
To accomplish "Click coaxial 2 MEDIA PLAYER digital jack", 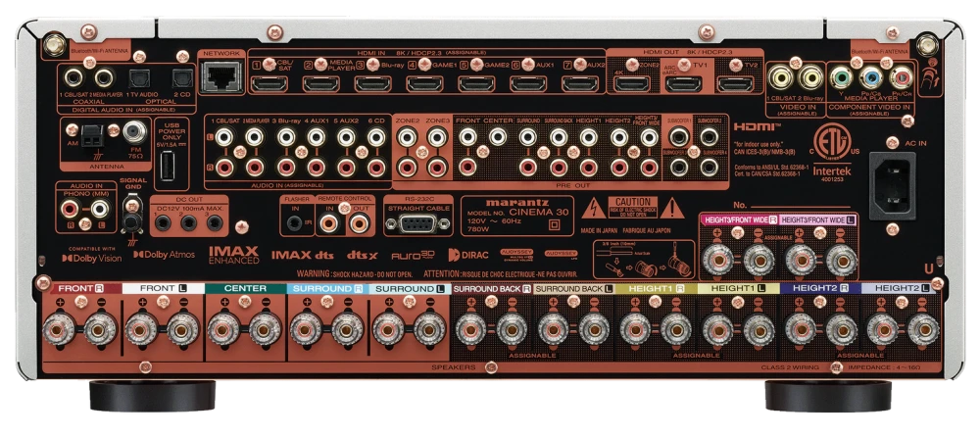I will (x=104, y=77).
